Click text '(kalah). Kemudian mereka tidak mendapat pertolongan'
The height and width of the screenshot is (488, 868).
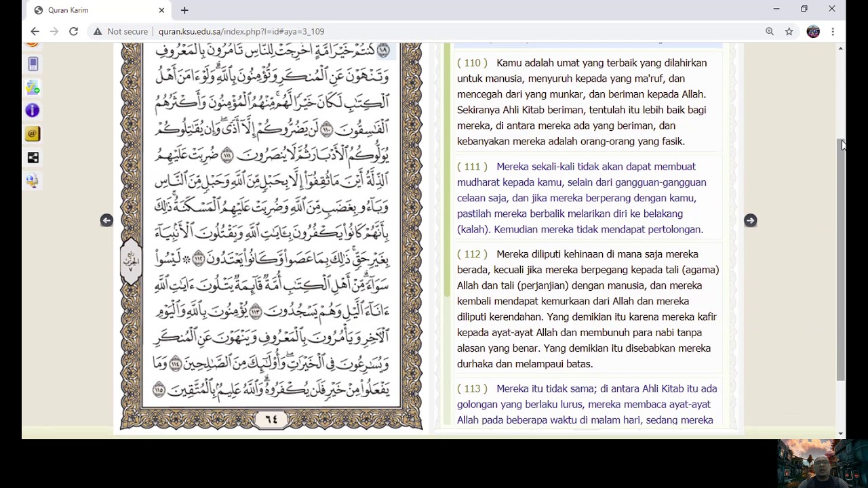click(580, 230)
